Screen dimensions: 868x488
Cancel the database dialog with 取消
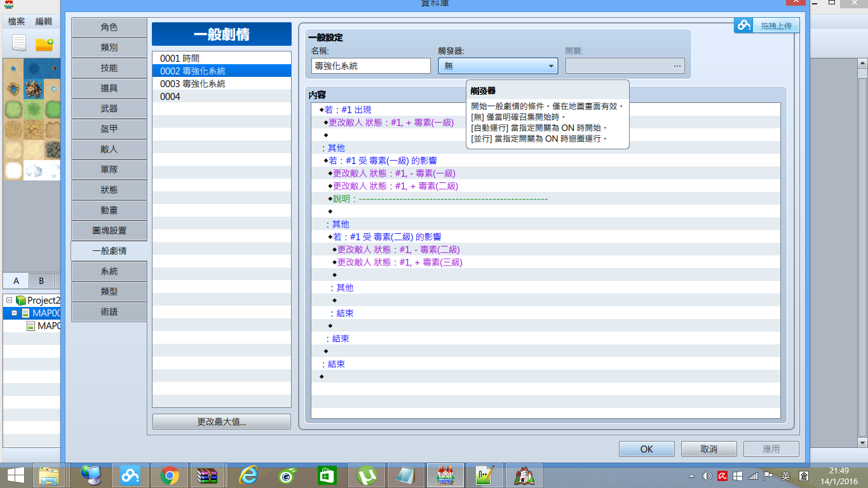point(709,449)
